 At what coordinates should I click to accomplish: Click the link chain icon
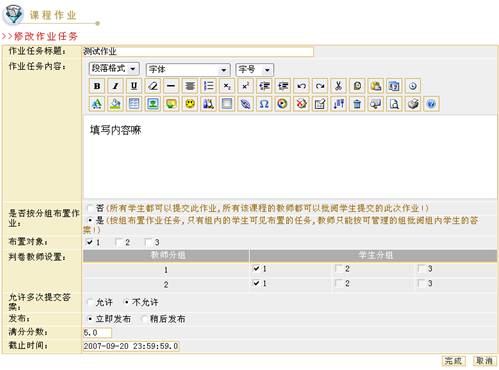(246, 104)
